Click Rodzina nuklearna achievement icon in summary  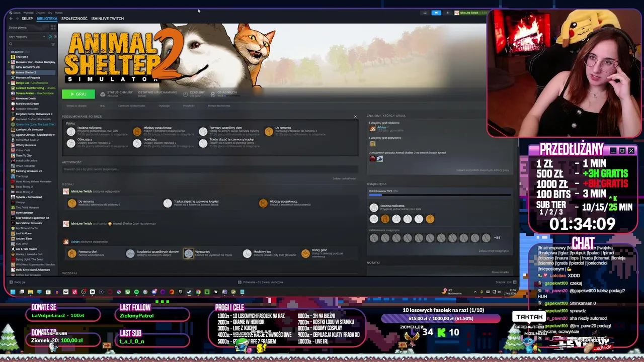[x=71, y=132]
